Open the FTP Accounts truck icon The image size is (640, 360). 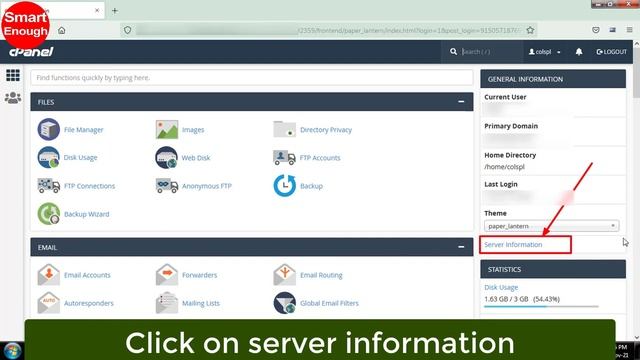(x=284, y=157)
